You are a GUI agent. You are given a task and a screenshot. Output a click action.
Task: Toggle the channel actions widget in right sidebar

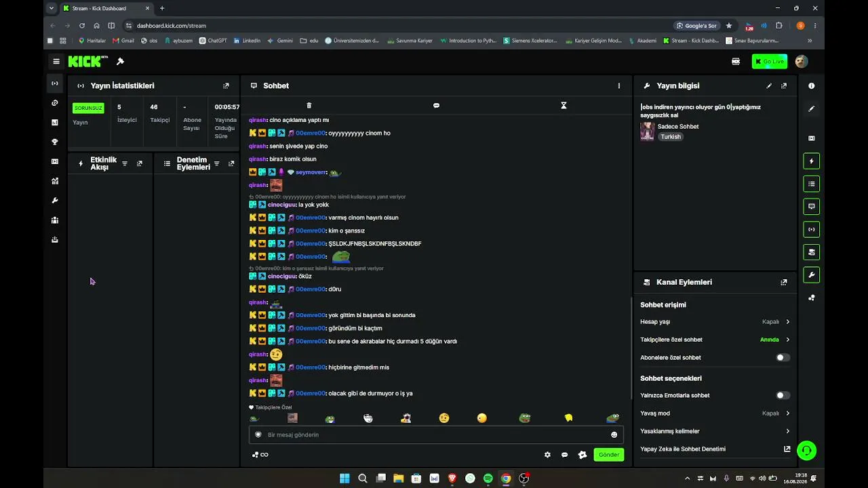click(812, 252)
